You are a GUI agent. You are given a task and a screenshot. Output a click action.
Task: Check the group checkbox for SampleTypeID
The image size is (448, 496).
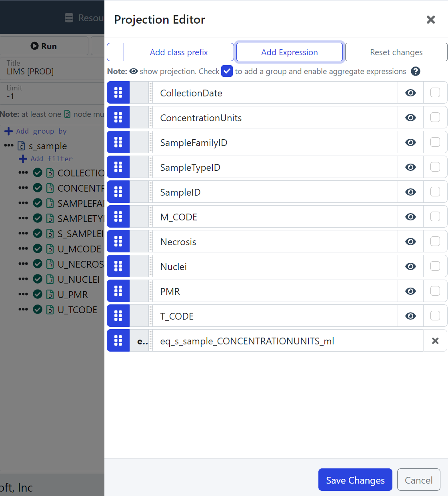(x=435, y=167)
